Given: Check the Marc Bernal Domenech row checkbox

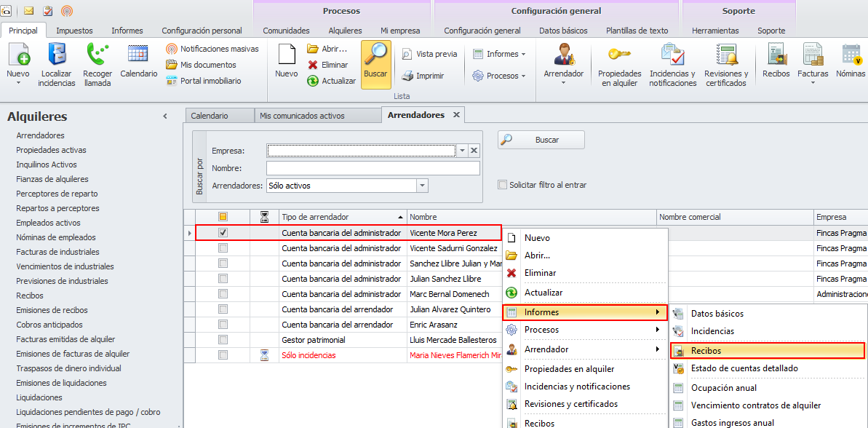Looking at the screenshot, I should click(223, 294).
